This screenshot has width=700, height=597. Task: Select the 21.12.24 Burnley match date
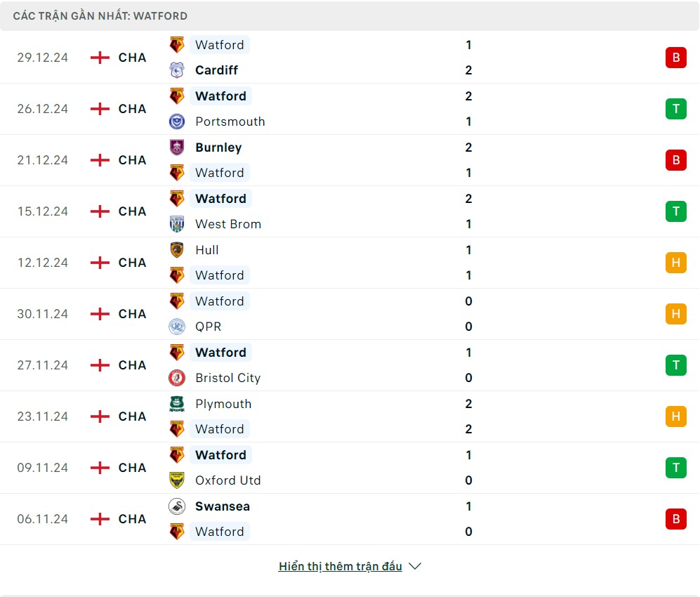tap(43, 160)
